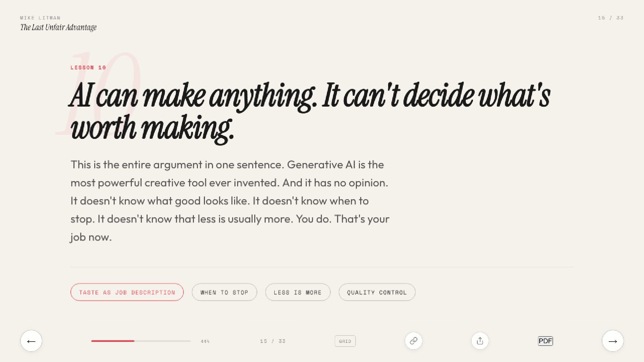Go to previous slide with left arrow
The width and height of the screenshot is (644, 362).
(x=31, y=341)
